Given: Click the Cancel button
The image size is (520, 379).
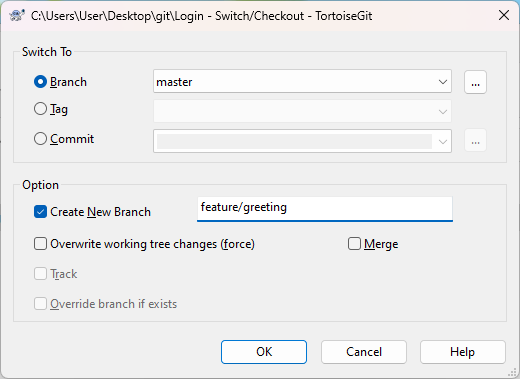Looking at the screenshot, I should 364,352.
